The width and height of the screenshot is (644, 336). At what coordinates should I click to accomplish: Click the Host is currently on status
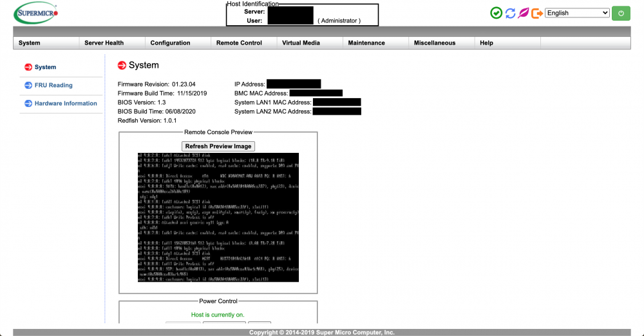[218, 315]
